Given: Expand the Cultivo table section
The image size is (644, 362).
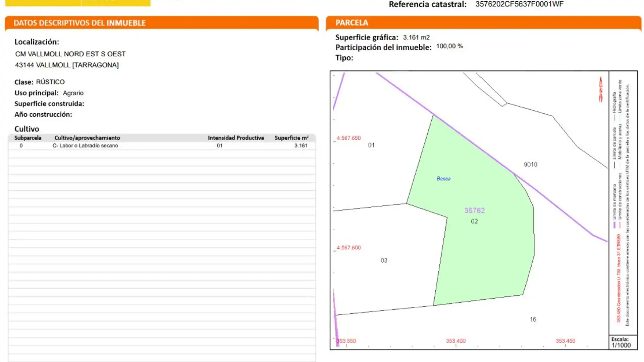Looking at the screenshot, I should [x=26, y=129].
